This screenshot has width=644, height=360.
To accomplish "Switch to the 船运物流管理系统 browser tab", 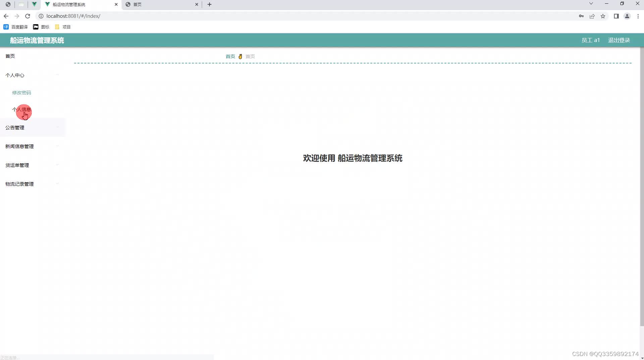I will click(80, 4).
